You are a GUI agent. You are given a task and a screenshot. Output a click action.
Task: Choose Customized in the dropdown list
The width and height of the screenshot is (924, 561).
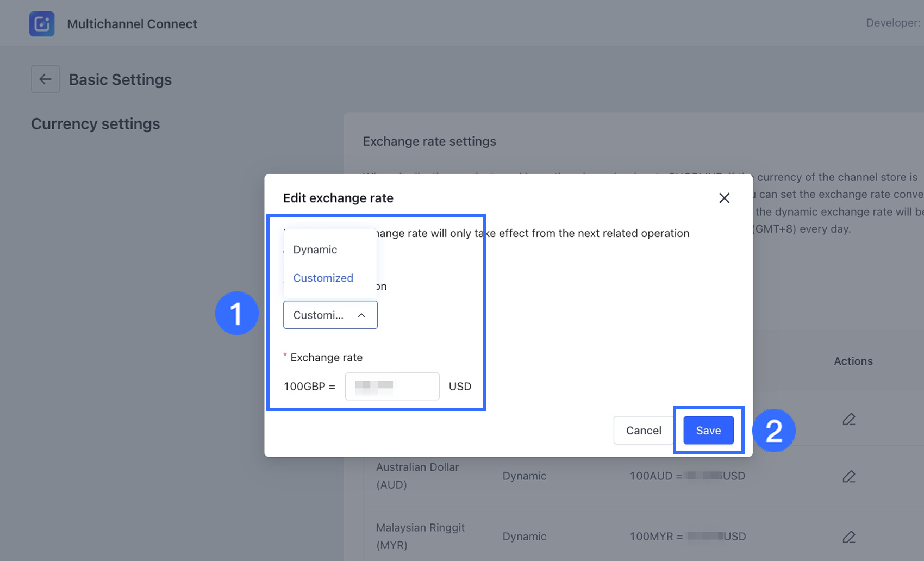click(323, 278)
